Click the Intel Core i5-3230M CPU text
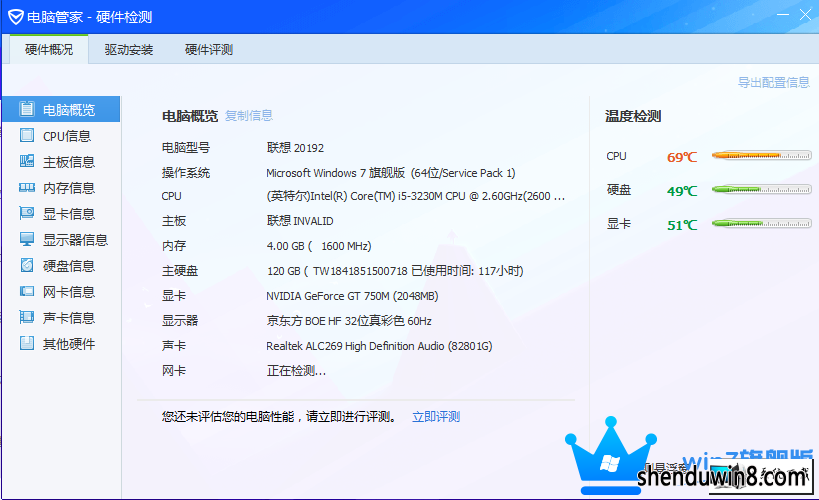This screenshot has width=819, height=500. pos(416,196)
